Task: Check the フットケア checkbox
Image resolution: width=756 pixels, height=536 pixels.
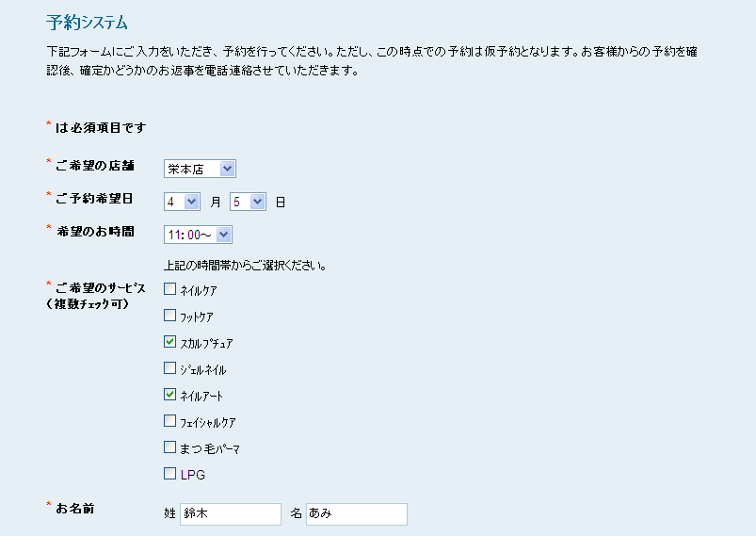Action: (x=169, y=315)
